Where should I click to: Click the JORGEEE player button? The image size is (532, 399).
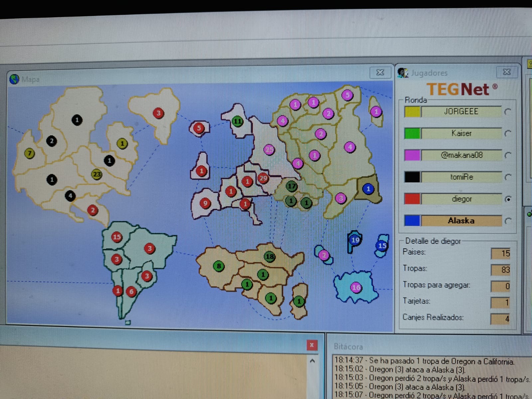(x=461, y=111)
